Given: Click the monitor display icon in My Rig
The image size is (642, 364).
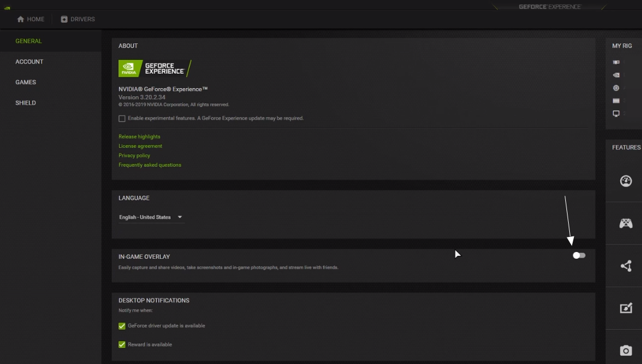Looking at the screenshot, I should click(616, 114).
